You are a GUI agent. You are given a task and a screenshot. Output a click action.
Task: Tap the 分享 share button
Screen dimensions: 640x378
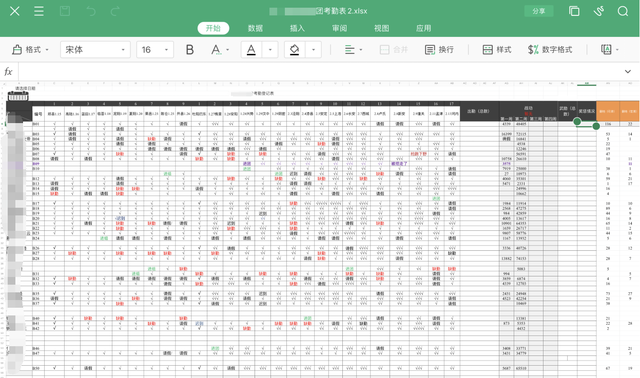tap(538, 11)
